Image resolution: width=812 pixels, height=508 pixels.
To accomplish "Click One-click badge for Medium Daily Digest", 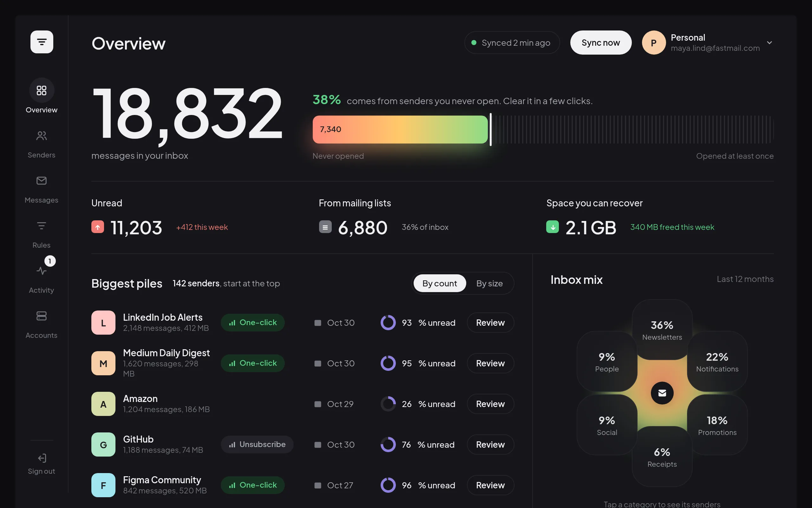I will (x=253, y=363).
